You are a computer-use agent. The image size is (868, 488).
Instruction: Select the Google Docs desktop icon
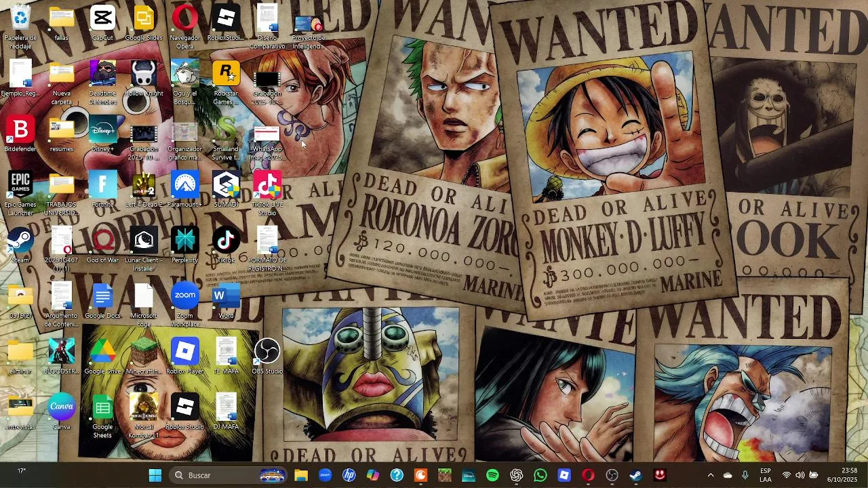(102, 302)
